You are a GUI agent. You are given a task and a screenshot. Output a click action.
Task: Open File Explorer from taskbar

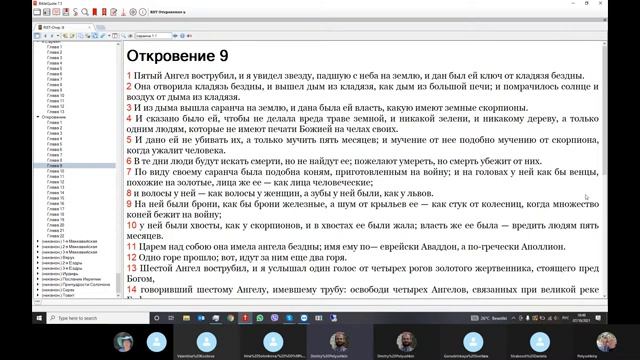[186, 318]
